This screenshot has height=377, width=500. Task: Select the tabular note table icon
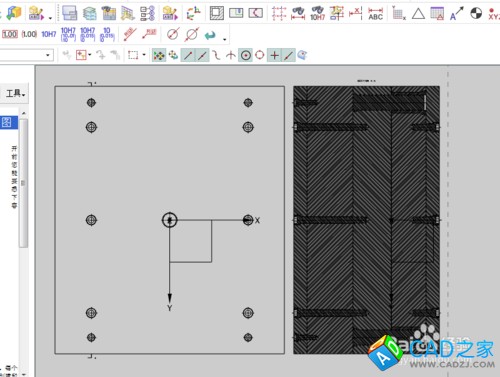tap(437, 13)
